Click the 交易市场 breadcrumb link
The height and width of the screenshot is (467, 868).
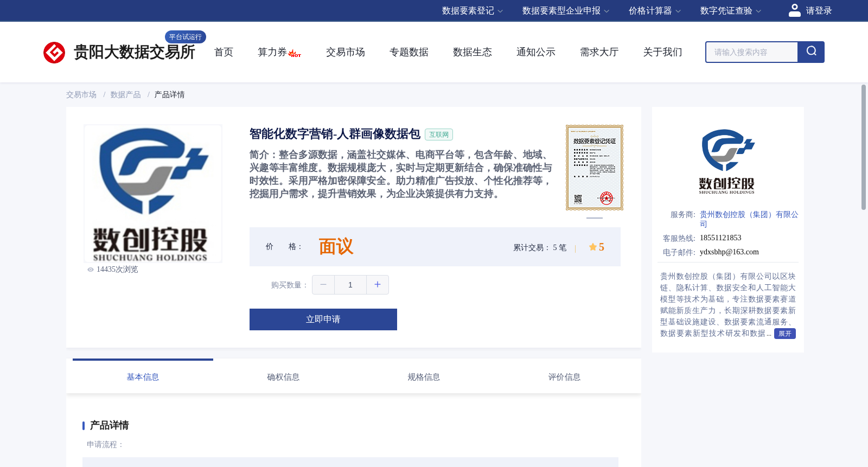[81, 95]
